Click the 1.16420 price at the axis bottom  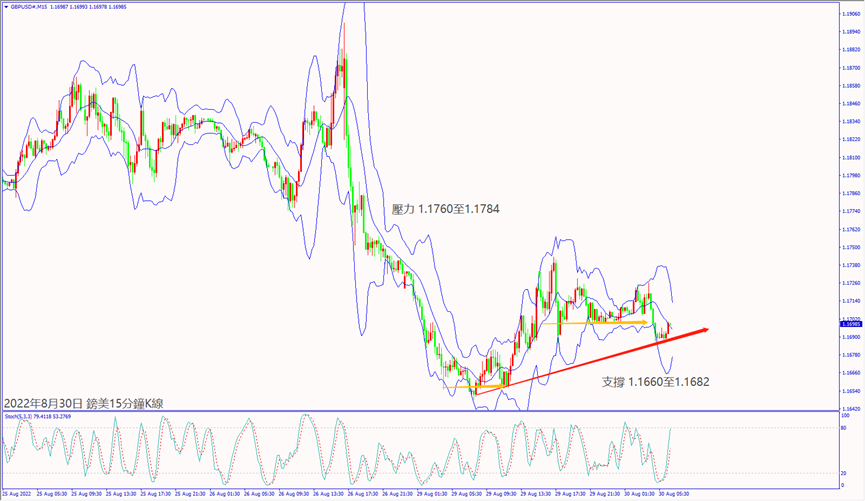click(x=849, y=409)
